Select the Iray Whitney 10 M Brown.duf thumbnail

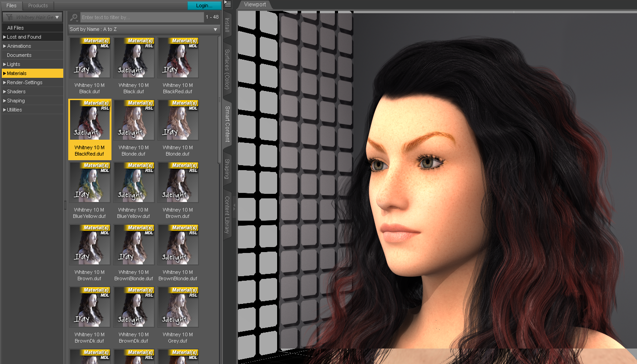coord(90,245)
